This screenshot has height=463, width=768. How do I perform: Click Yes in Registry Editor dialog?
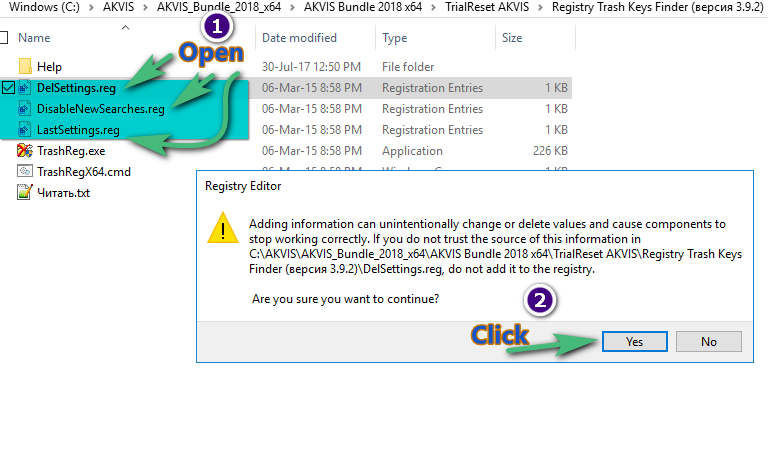(x=634, y=341)
